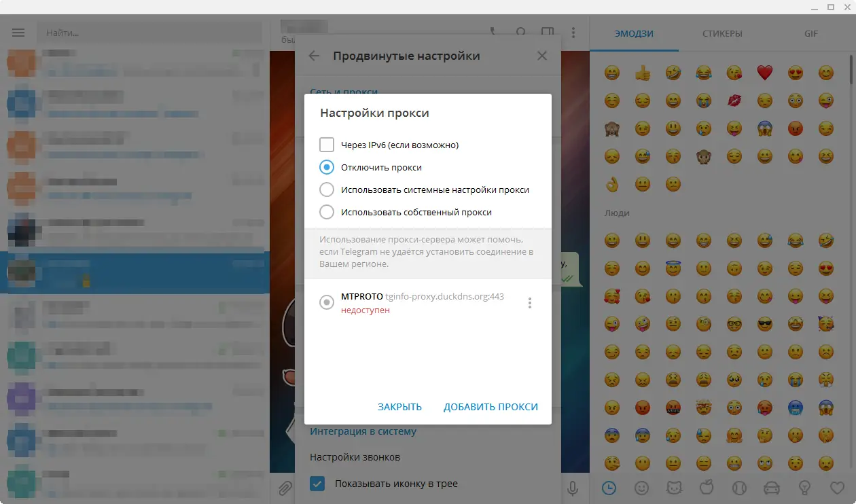The image size is (856, 504).
Task: Pick the angel halo face emoji
Action: (x=673, y=268)
